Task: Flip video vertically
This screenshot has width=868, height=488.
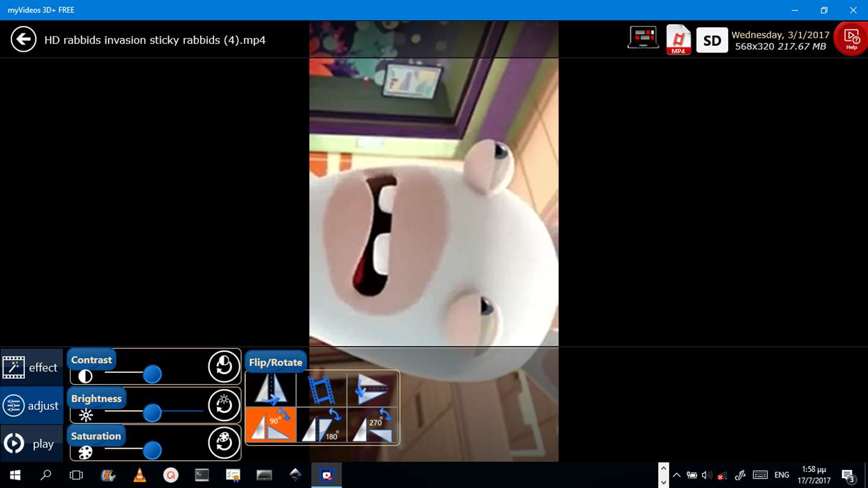Action: pos(372,389)
